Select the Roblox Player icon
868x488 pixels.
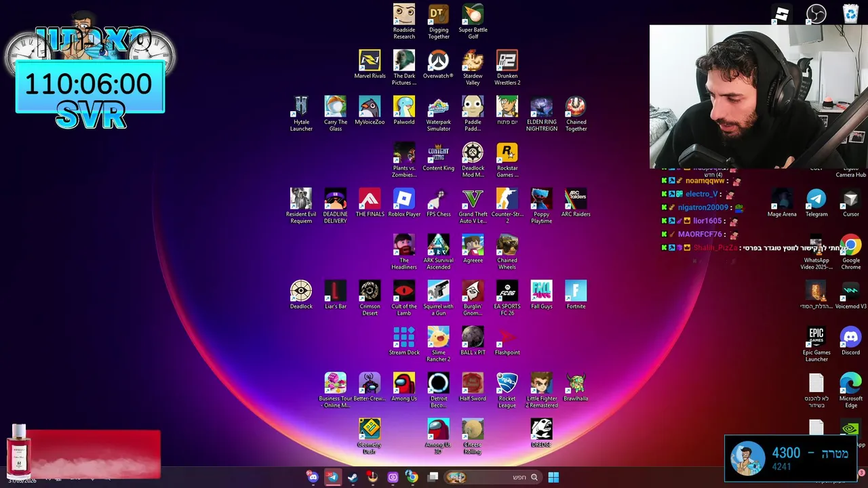[x=404, y=203]
